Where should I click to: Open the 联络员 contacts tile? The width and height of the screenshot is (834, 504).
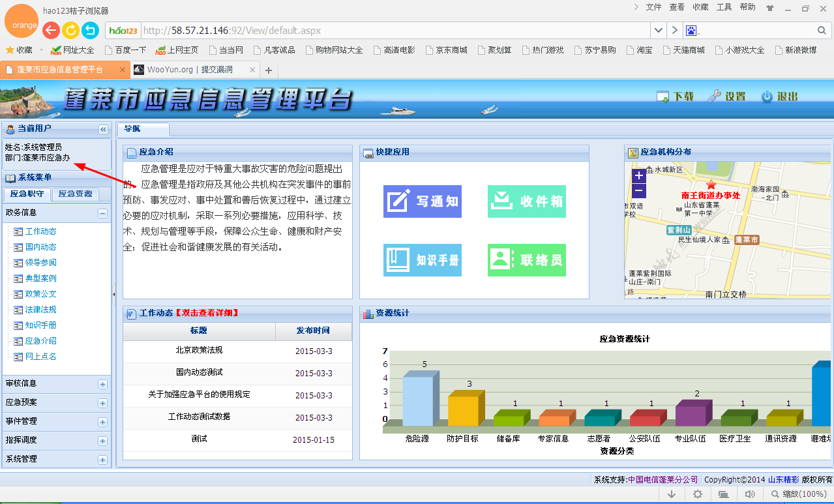pyautogui.click(x=527, y=260)
